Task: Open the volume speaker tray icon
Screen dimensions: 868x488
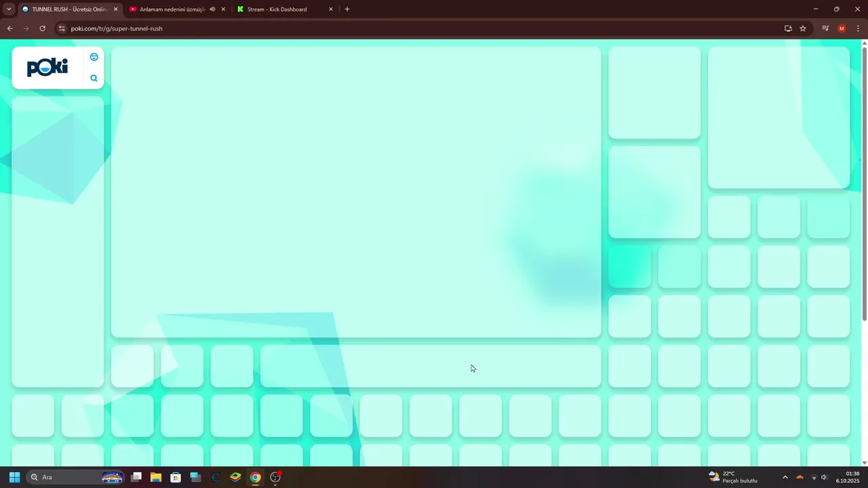Action: pyautogui.click(x=825, y=477)
